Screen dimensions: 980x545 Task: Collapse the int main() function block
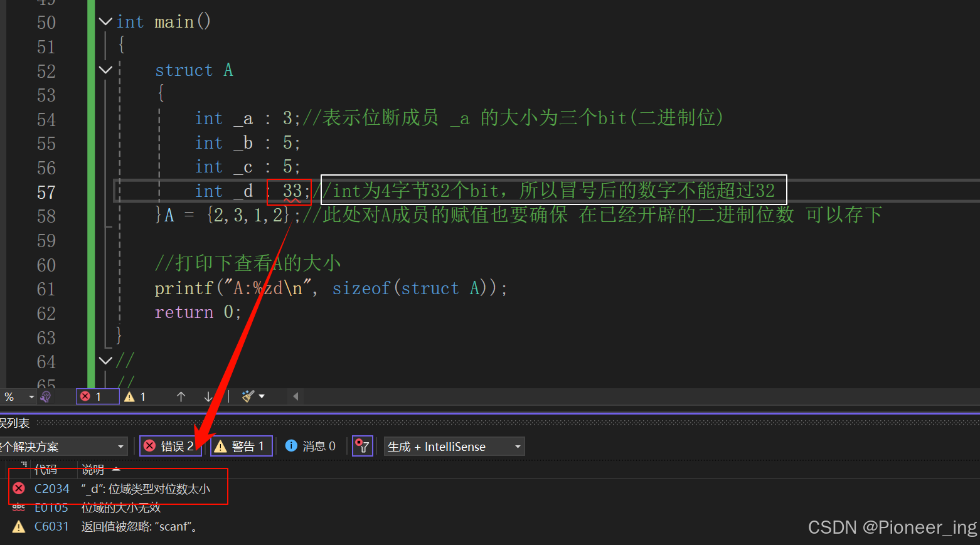click(105, 22)
